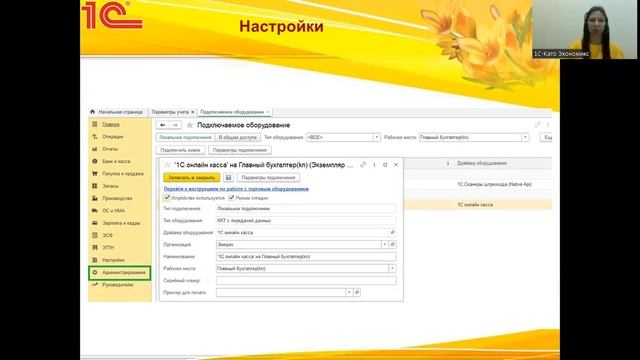Click the list's Параметры подключения button
The image size is (640, 360).
(x=240, y=150)
